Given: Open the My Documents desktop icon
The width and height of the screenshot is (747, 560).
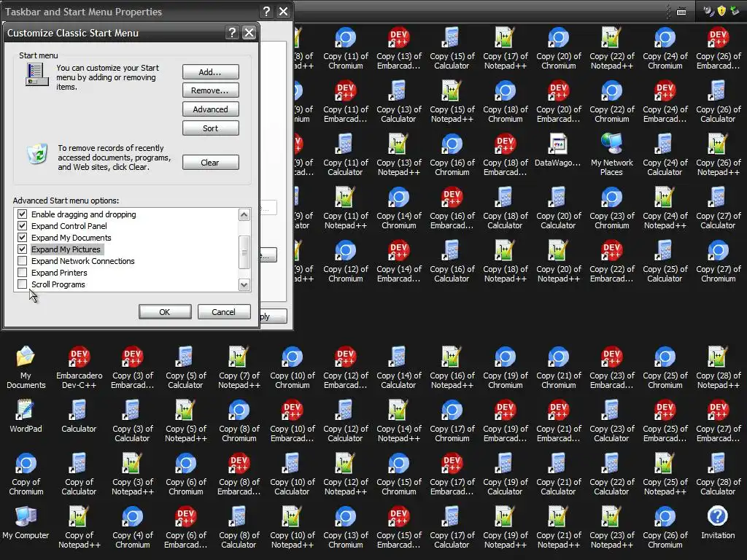Looking at the screenshot, I should coord(26,367).
